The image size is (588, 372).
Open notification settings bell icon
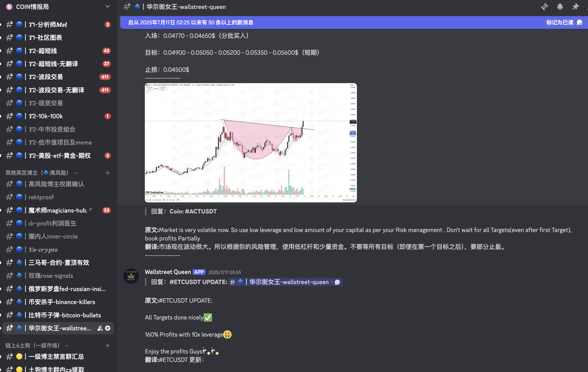coord(560,7)
